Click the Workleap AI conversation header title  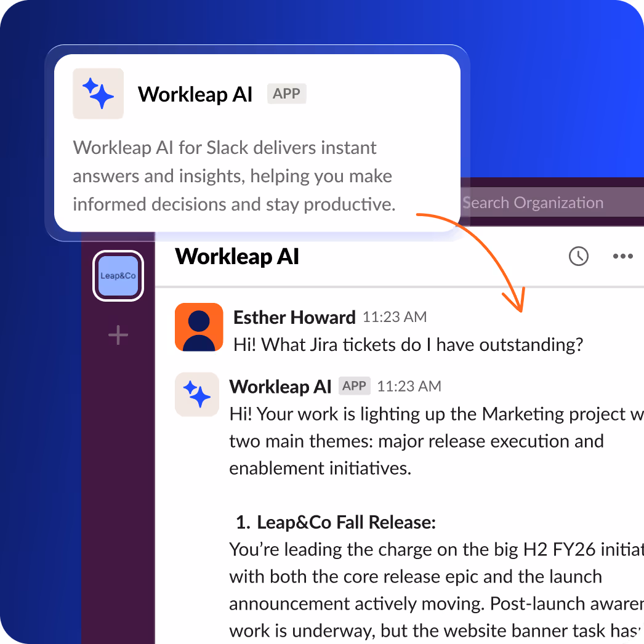click(237, 257)
